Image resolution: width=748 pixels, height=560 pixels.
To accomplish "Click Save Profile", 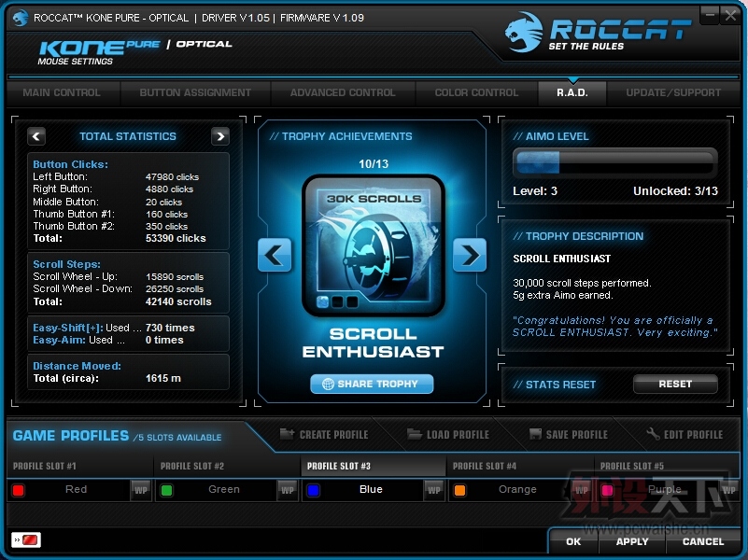I will (x=569, y=434).
